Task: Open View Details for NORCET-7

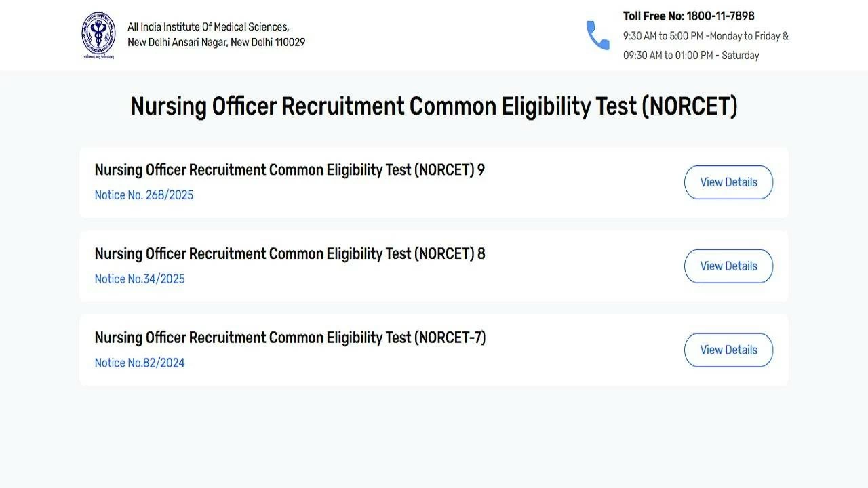Action: 728,350
